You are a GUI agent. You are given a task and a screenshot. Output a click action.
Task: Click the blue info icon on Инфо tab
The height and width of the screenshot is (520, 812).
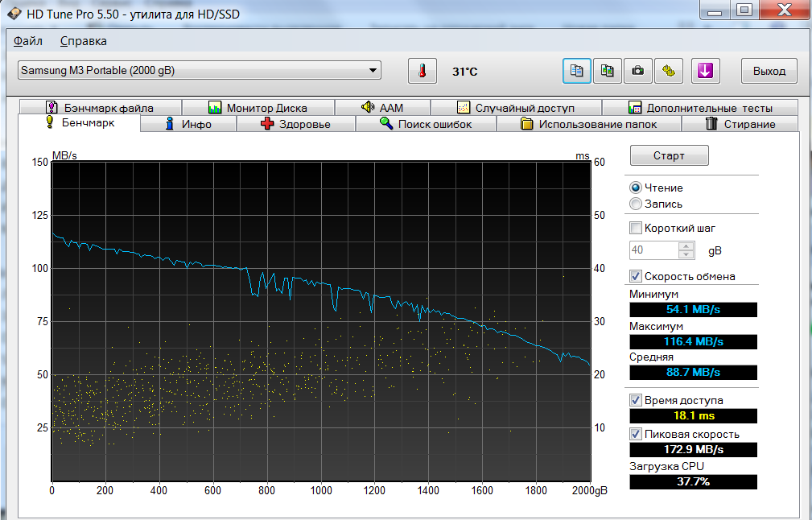[x=169, y=124]
